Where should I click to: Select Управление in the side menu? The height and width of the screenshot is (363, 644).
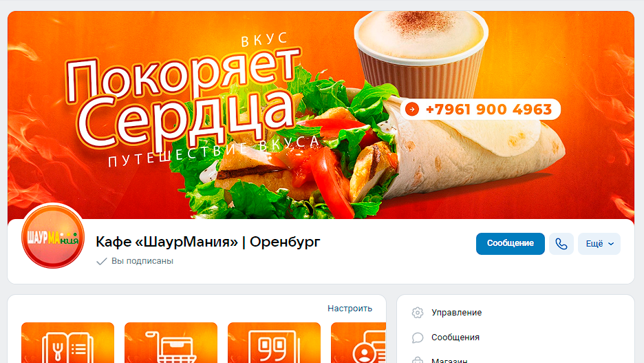(x=456, y=313)
